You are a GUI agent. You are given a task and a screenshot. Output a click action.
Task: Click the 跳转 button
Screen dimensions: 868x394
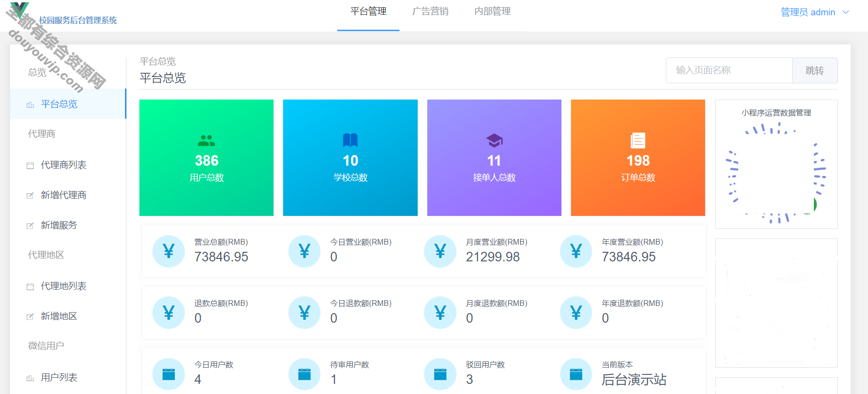(x=815, y=70)
